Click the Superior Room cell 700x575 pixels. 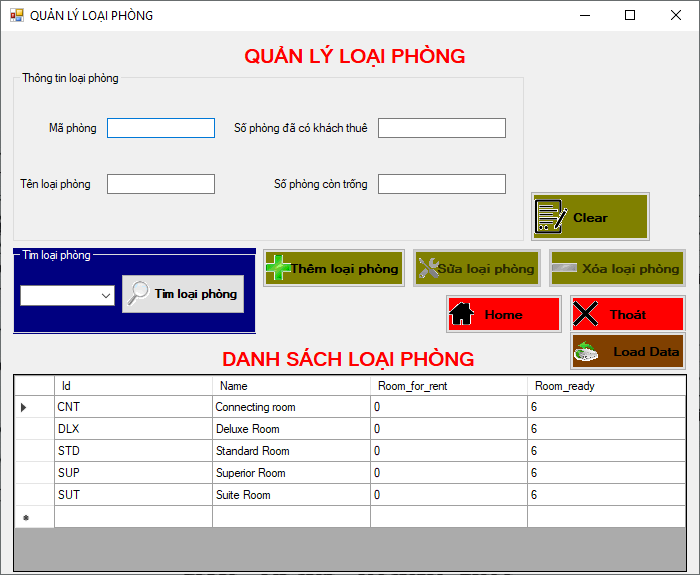292,473
